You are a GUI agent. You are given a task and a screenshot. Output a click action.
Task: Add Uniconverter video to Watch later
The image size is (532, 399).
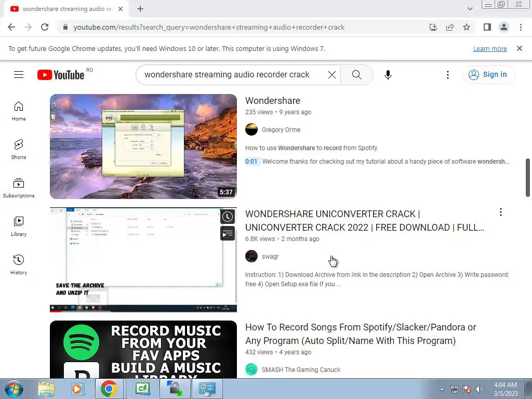click(x=228, y=217)
